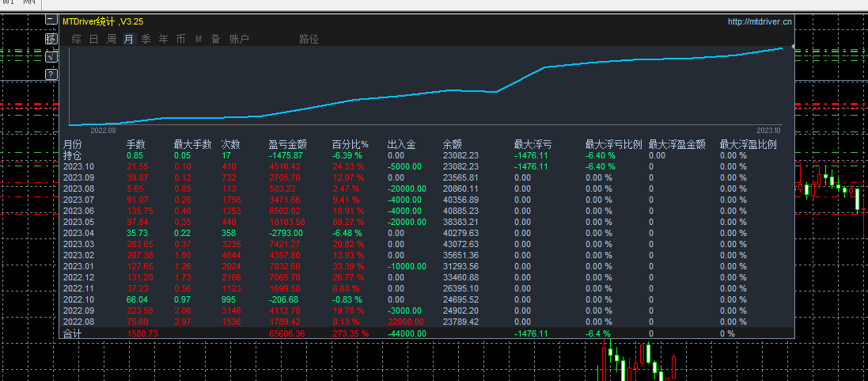Open the 备 notes tab

(215, 39)
